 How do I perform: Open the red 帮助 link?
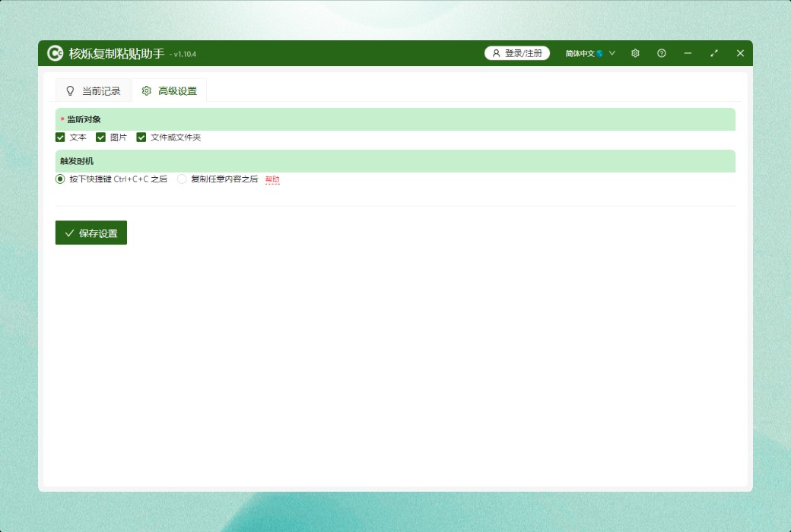[272, 179]
